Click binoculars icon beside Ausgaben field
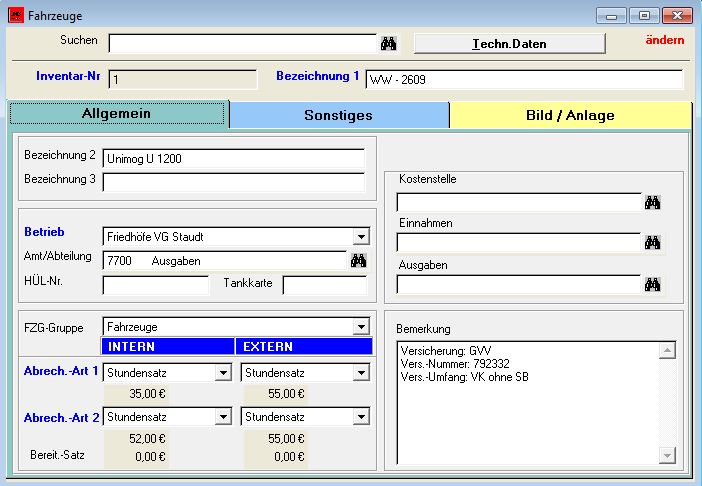This screenshot has width=702, height=486. [x=652, y=285]
